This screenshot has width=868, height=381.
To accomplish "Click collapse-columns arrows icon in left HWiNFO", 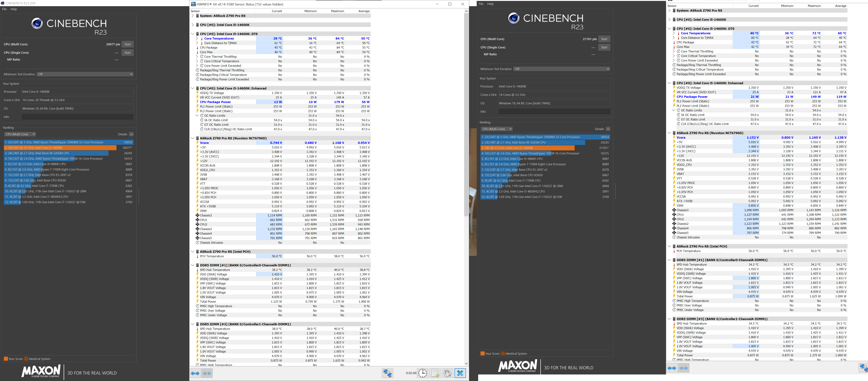I will tap(207, 373).
